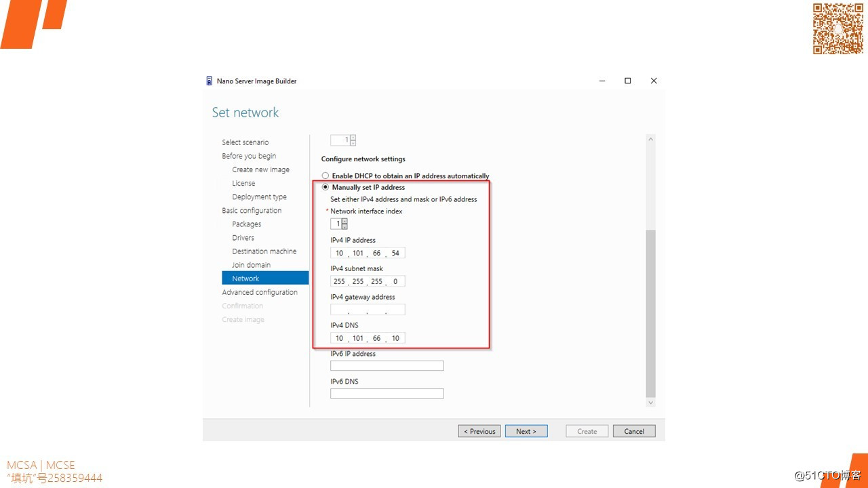
Task: Go to License step
Action: (243, 183)
